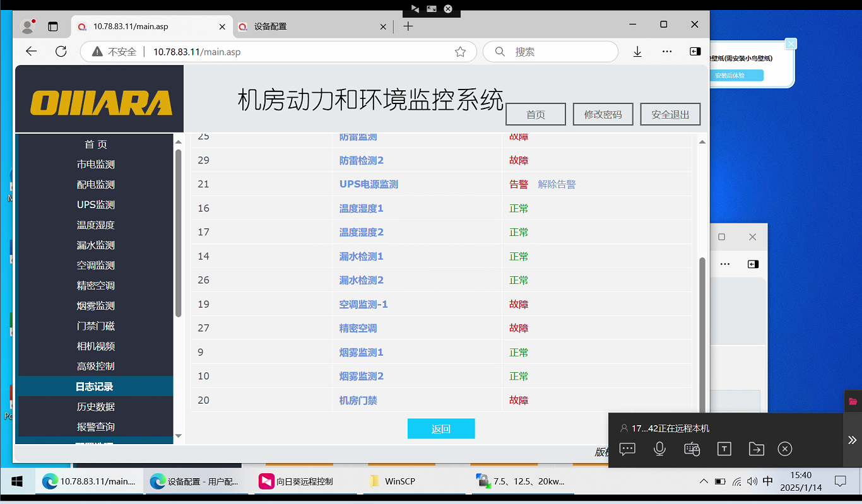Click the 解除告警 link for UPS电源监测
The width and height of the screenshot is (862, 504).
click(x=557, y=184)
